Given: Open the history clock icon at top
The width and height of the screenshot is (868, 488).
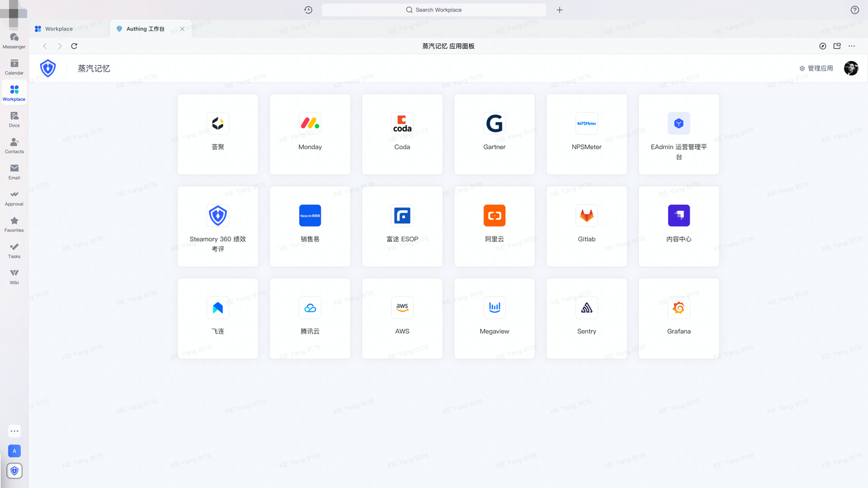Looking at the screenshot, I should (x=309, y=9).
